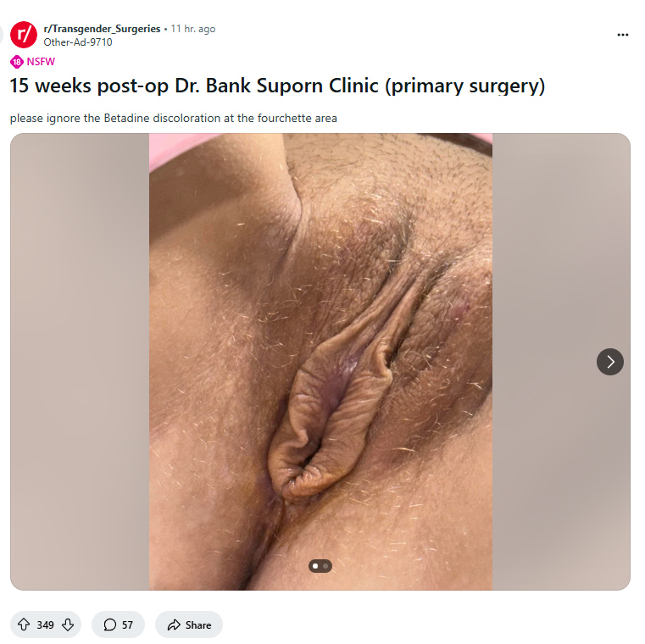Image resolution: width=645 pixels, height=644 pixels.
Task: Open the r/Transgender_Surgeries community link
Action: coord(102,29)
